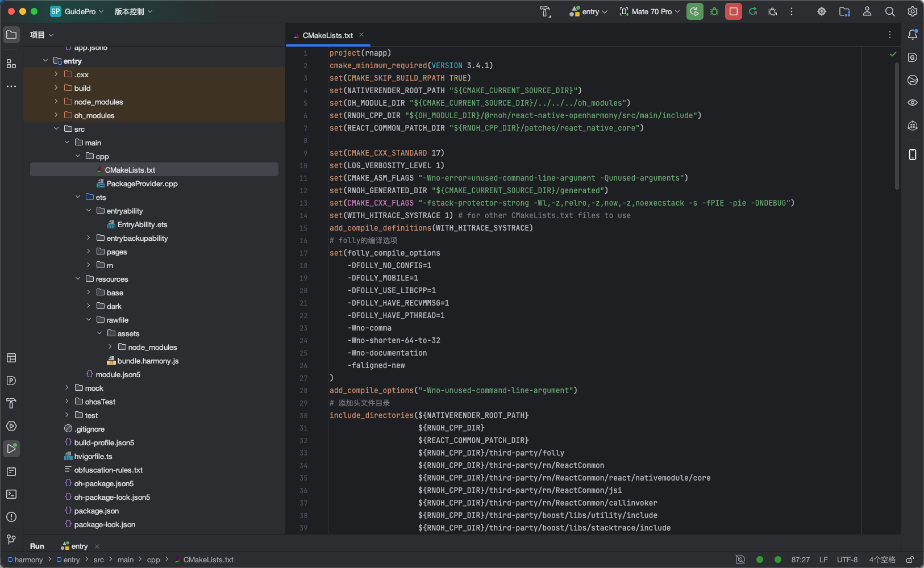Image resolution: width=924 pixels, height=568 pixels.
Task: Open more toolbar actions vertical dots
Action: [x=792, y=11]
